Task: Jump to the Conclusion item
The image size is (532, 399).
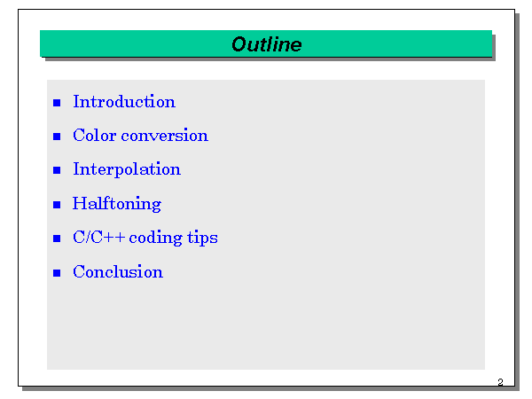Action: (118, 272)
